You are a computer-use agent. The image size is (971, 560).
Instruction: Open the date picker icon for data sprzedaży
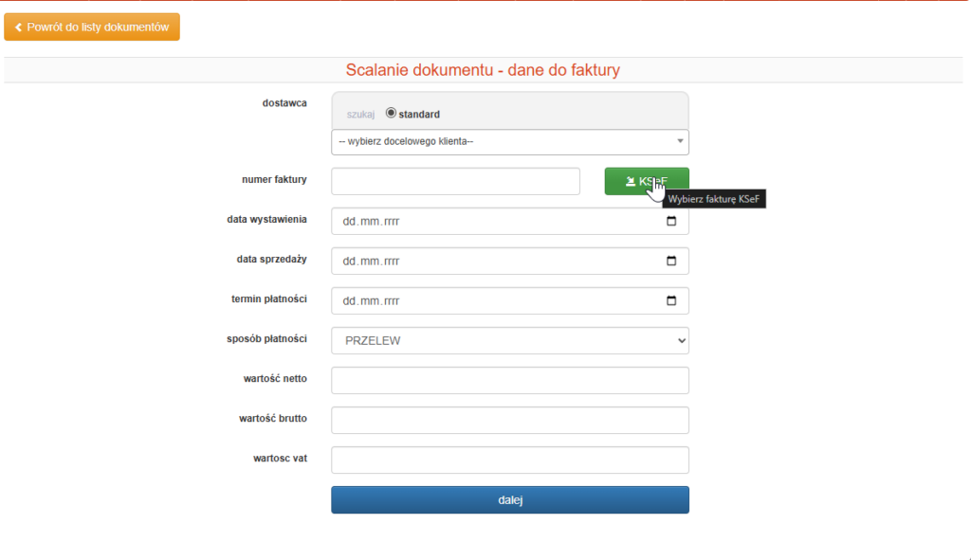(x=671, y=262)
